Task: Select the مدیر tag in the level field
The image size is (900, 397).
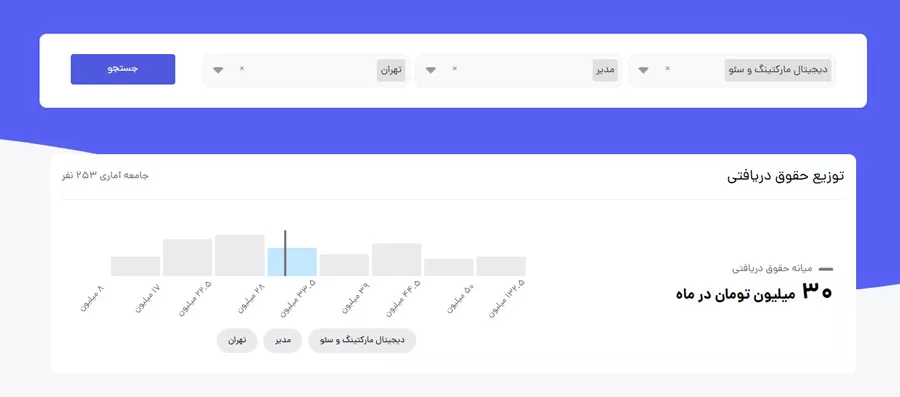Action: pos(605,70)
